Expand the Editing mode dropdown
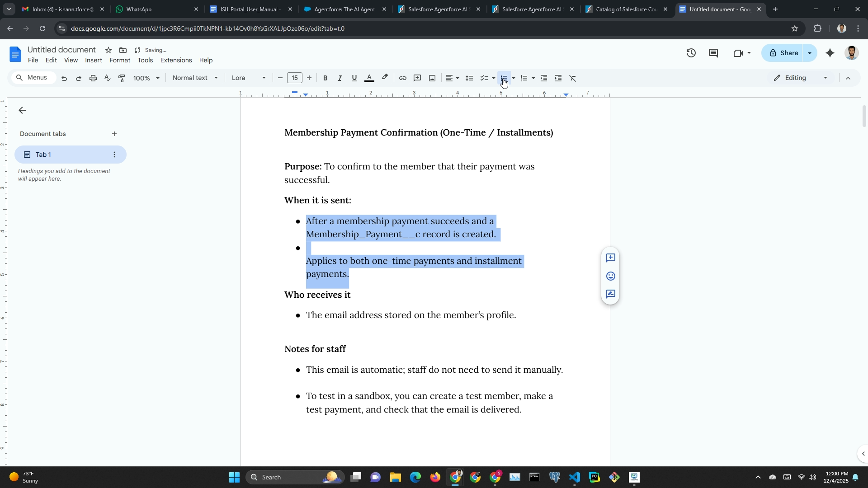This screenshot has height=488, width=868. coord(801,78)
